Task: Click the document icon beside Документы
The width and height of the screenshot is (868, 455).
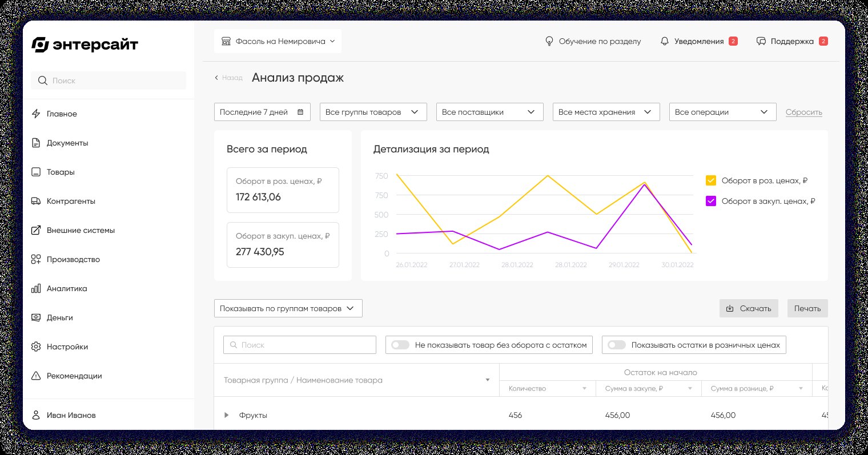Action: 36,143
